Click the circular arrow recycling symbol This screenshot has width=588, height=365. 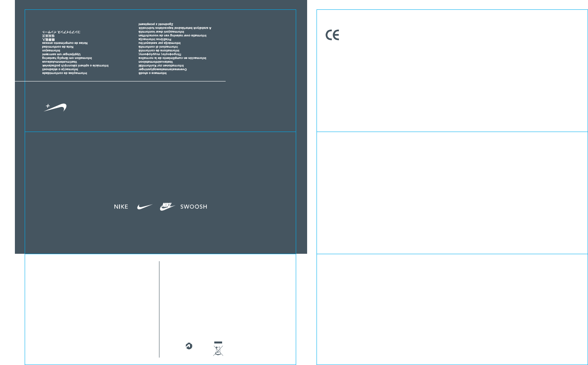tap(189, 346)
